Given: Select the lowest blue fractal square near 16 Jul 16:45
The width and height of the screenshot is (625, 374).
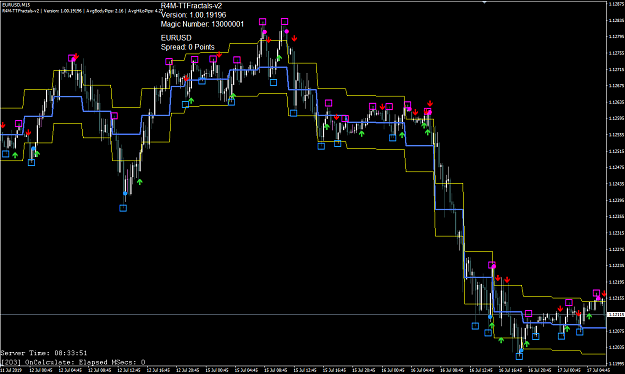Looking at the screenshot, I should [x=519, y=356].
